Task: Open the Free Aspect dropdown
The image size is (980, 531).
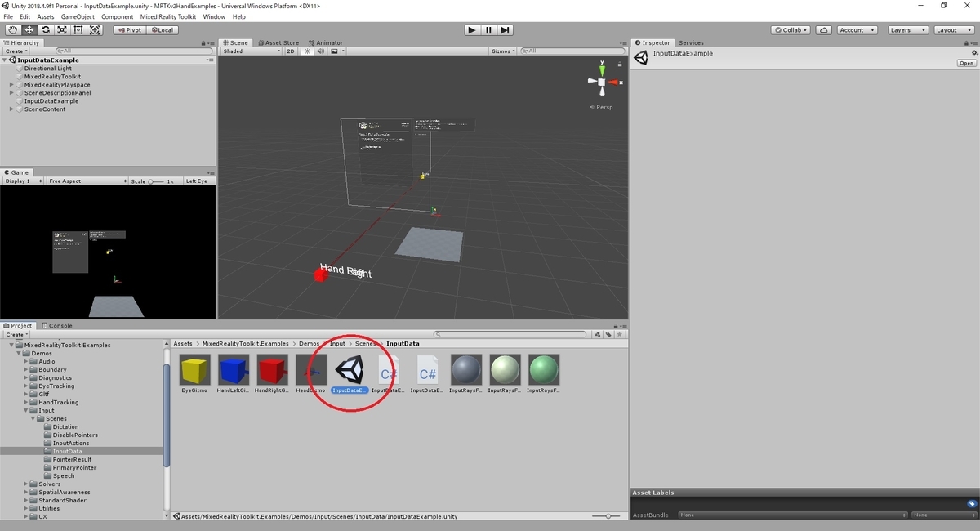Action: [x=86, y=181]
